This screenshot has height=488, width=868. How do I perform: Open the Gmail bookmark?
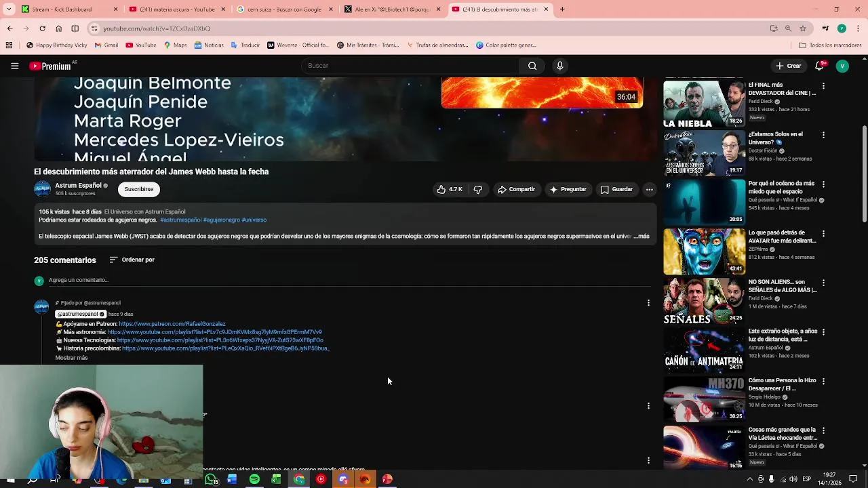pyautogui.click(x=106, y=45)
